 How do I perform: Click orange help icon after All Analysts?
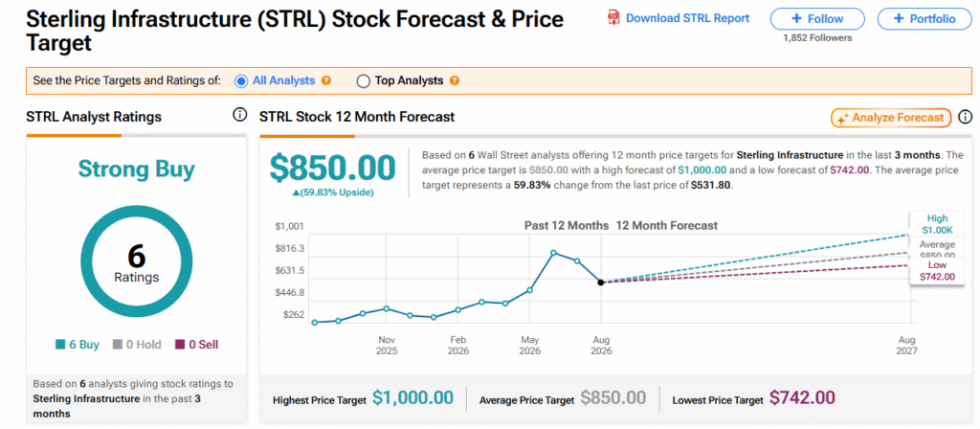tap(325, 80)
